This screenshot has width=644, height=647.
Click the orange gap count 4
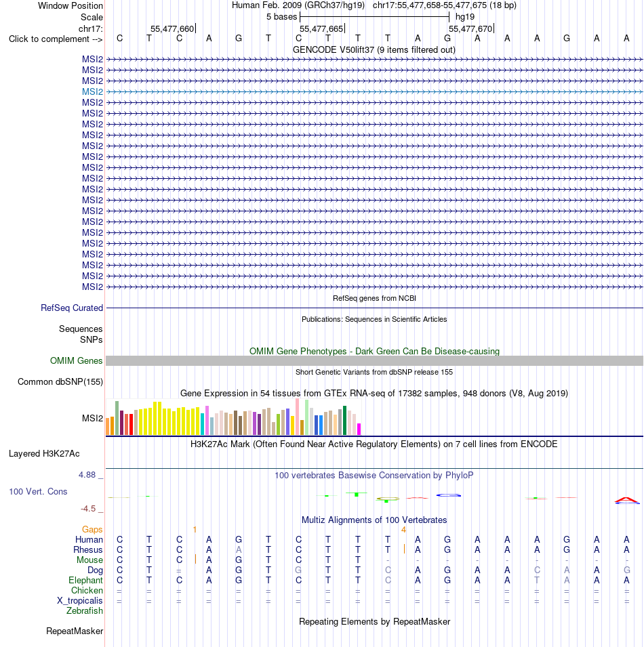coord(404,529)
